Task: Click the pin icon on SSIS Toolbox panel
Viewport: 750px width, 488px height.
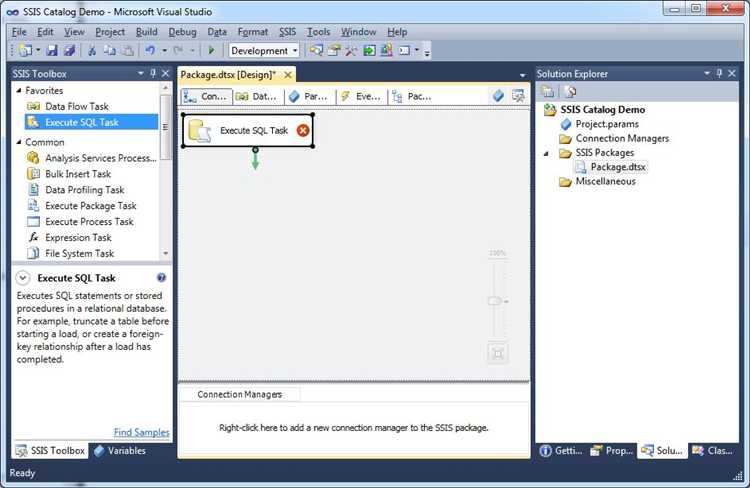Action: [153, 73]
